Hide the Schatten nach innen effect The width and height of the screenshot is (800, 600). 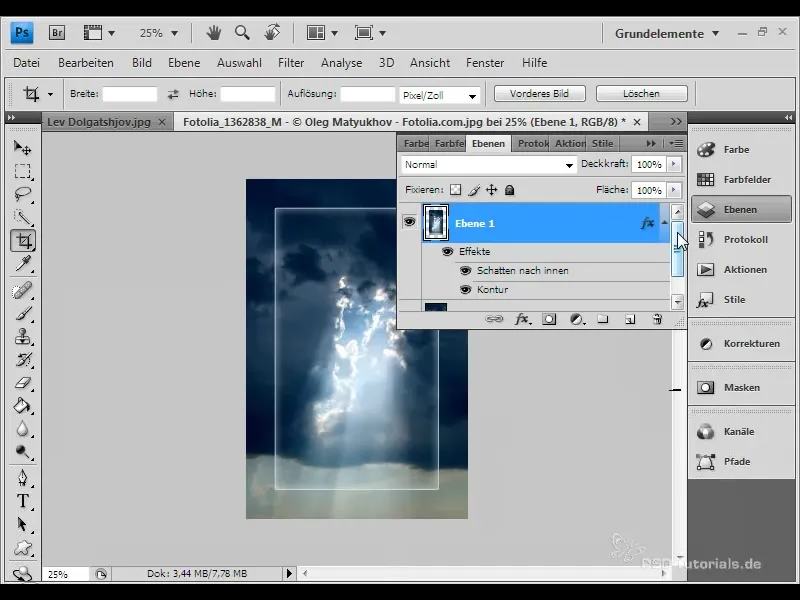(465, 270)
